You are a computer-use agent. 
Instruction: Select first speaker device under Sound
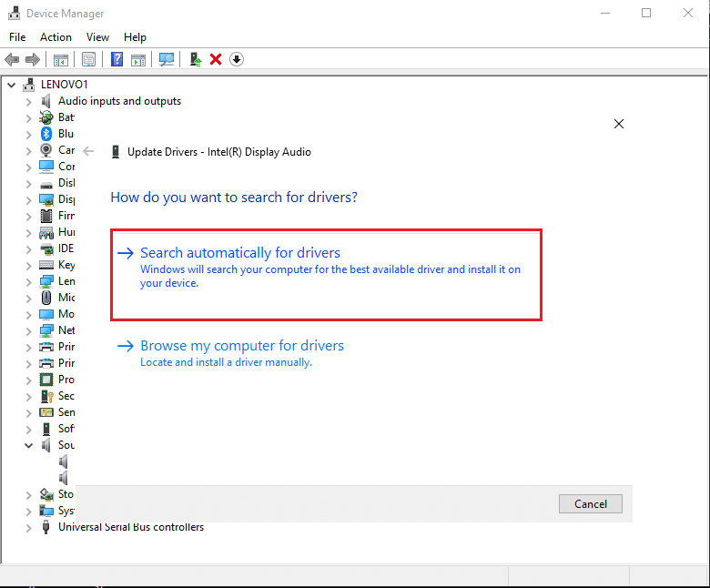[x=64, y=461]
